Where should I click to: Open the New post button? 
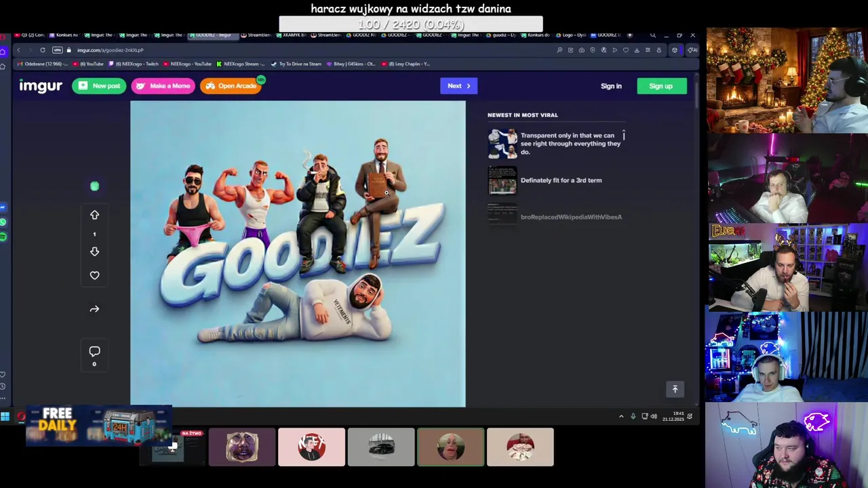(x=99, y=86)
